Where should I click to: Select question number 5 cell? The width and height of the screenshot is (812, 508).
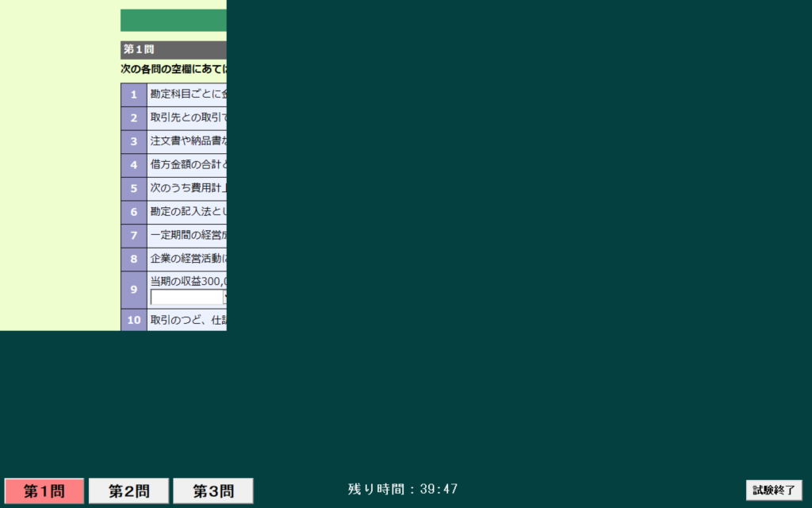(x=134, y=189)
